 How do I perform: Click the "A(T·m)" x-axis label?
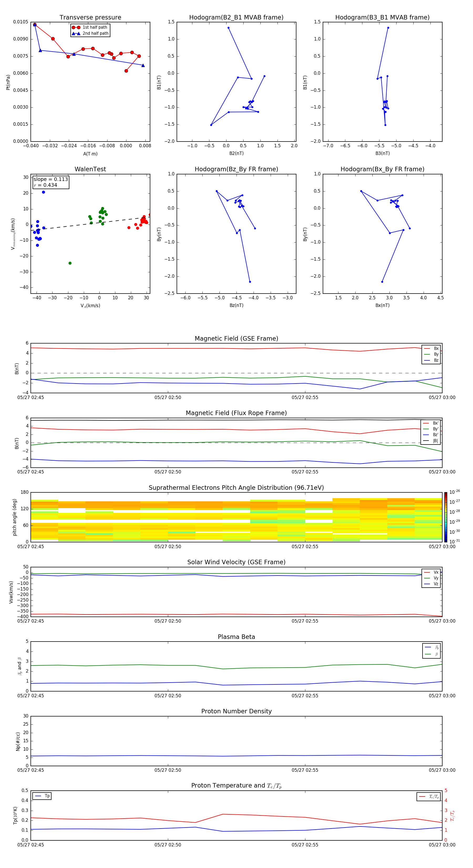90,154
